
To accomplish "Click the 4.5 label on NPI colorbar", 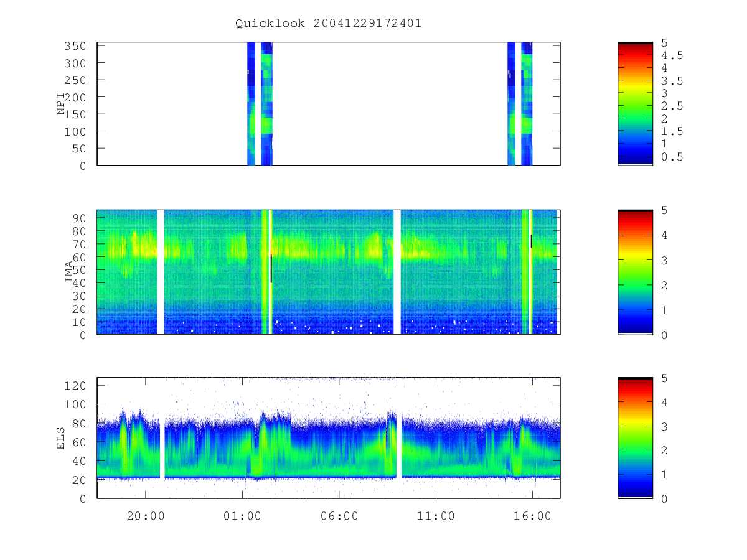I will (x=672, y=55).
